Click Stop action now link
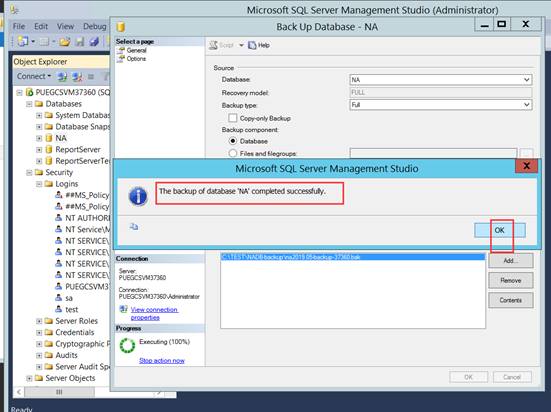This screenshot has height=412, width=551. pos(162,360)
